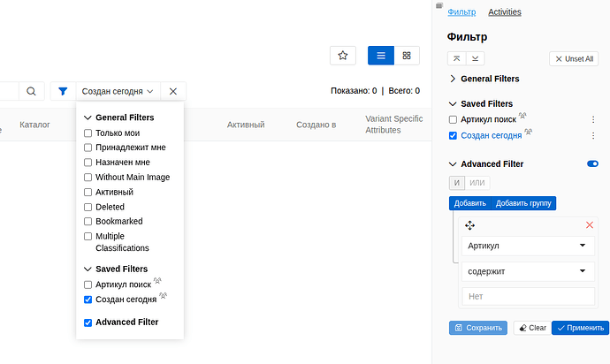Viewport: 610px width, 364px height.
Task: Select the И condition operator
Action: tap(457, 183)
